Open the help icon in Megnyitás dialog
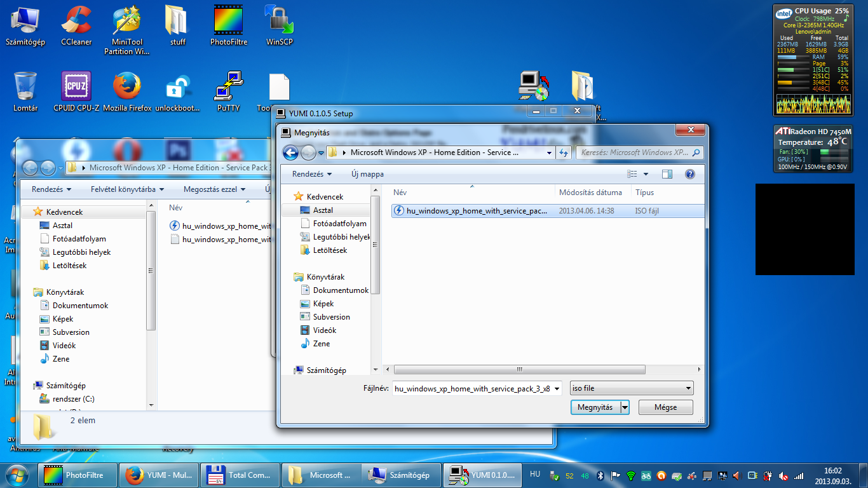Image resolution: width=868 pixels, height=488 pixels. 689,174
